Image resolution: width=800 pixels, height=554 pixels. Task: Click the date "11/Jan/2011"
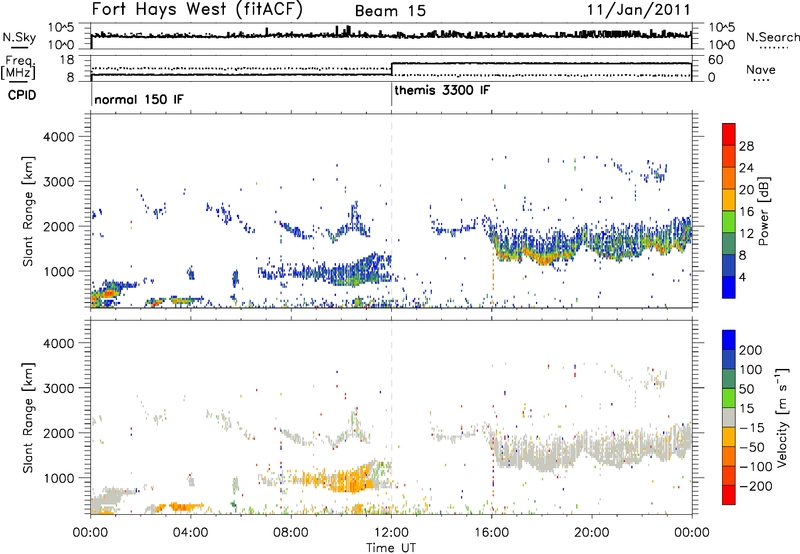(x=639, y=10)
